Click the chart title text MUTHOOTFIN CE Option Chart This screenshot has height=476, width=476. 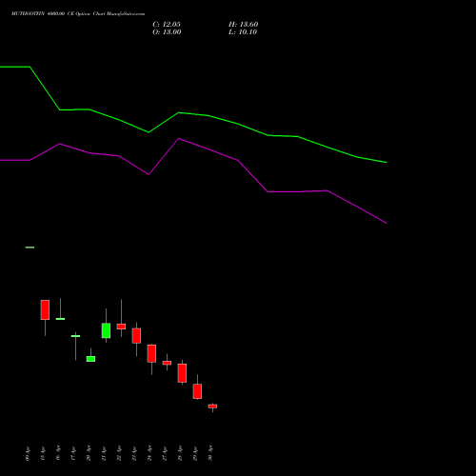tap(78, 14)
